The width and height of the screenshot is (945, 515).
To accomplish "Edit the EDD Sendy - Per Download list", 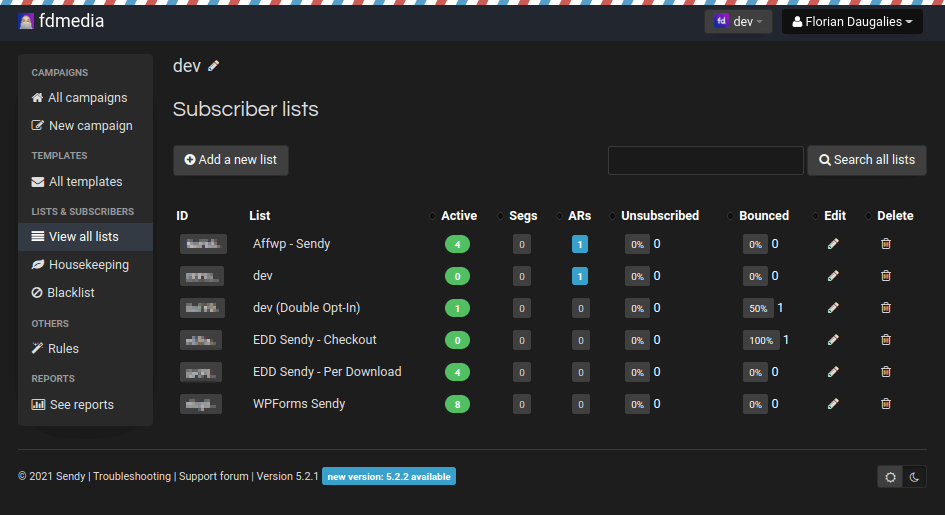I will [x=833, y=372].
